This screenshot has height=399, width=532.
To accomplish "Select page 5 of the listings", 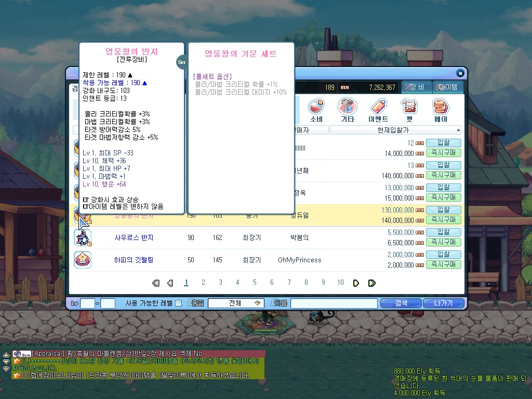I will tap(255, 282).
